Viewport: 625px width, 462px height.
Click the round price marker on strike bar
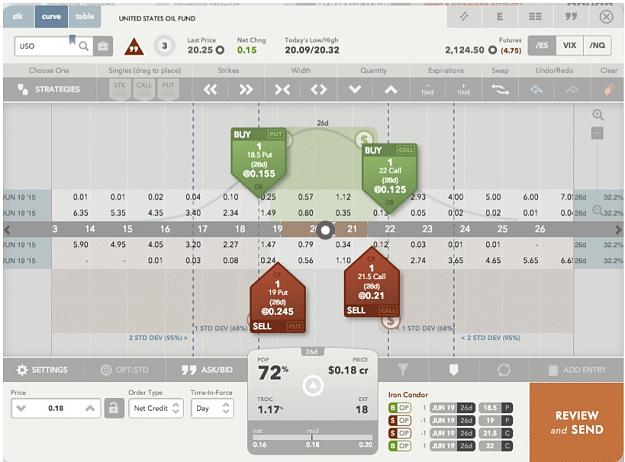(326, 230)
